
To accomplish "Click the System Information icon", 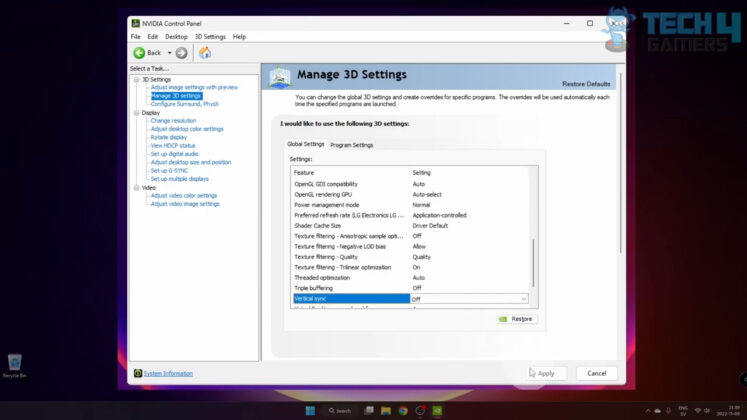I will coord(138,373).
